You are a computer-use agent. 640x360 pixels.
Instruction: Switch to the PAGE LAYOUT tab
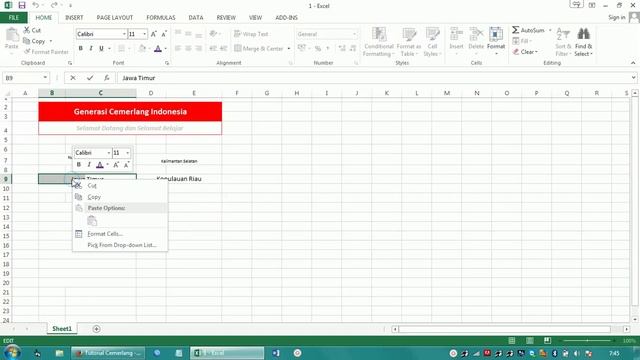coord(115,18)
